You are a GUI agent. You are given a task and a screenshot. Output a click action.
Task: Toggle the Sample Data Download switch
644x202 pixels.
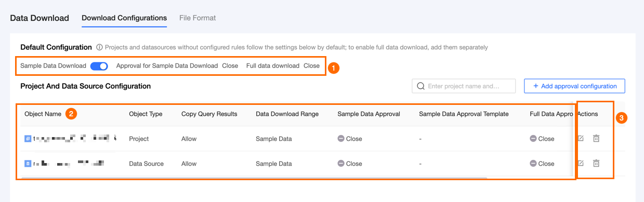[99, 66]
